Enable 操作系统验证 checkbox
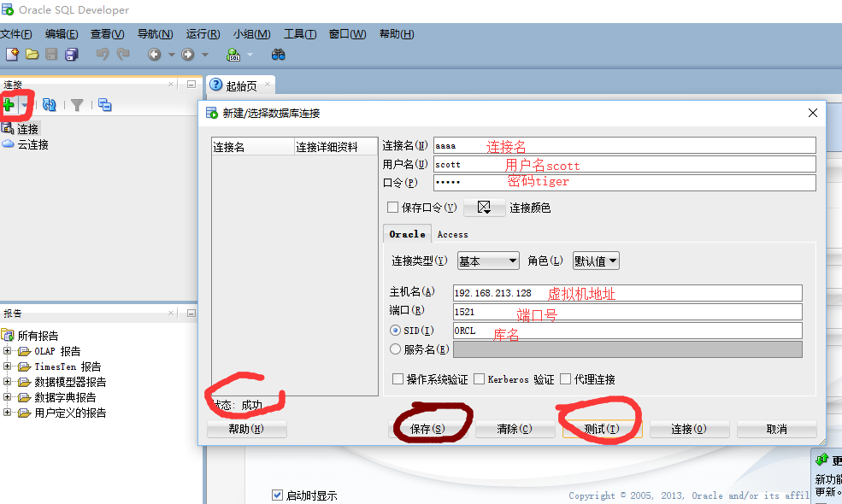 click(x=397, y=379)
